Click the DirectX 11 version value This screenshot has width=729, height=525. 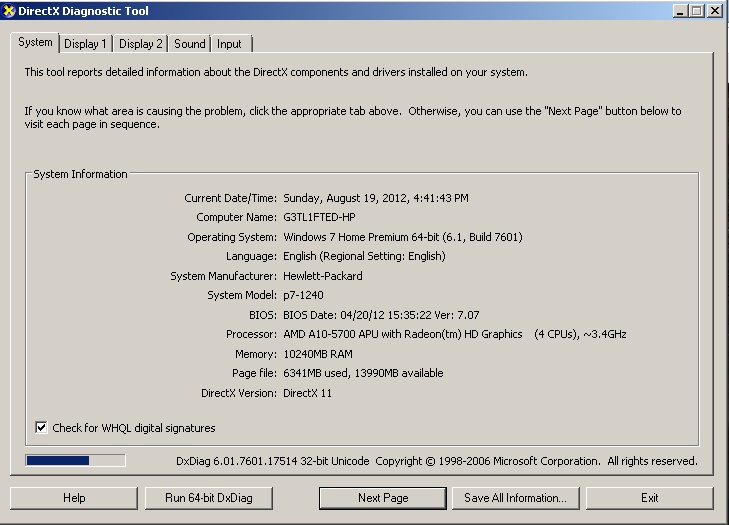(x=307, y=393)
